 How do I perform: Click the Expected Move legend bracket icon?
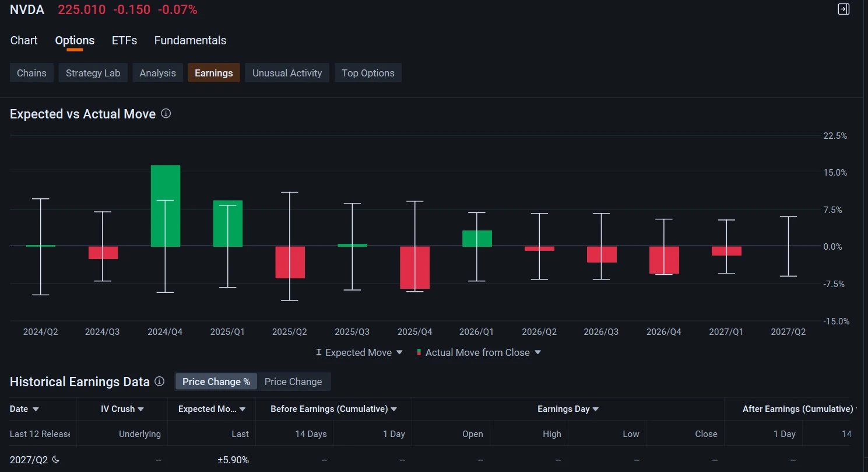pyautogui.click(x=318, y=352)
